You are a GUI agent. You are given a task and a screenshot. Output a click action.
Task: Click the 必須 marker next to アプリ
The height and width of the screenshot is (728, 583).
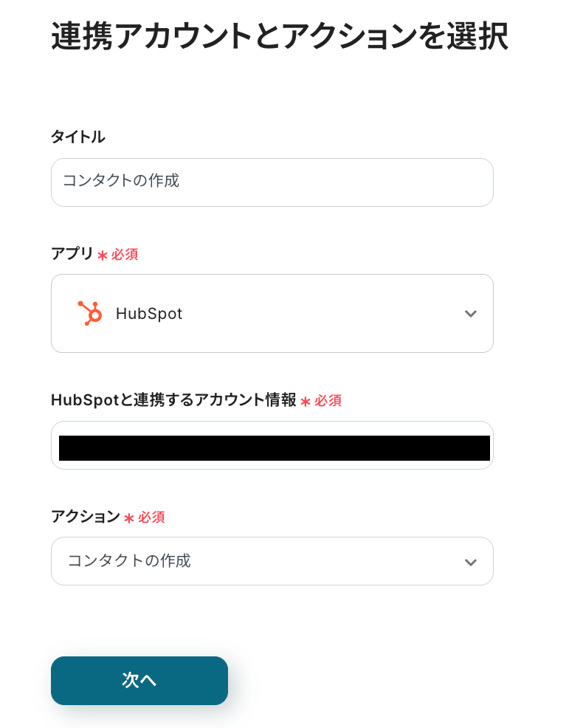(125, 255)
